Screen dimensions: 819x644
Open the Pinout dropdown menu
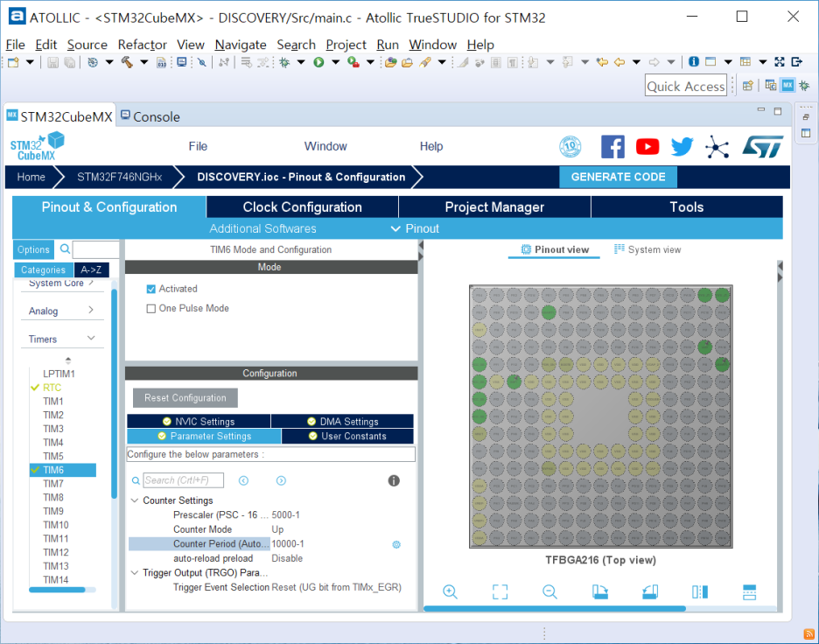pyautogui.click(x=416, y=228)
